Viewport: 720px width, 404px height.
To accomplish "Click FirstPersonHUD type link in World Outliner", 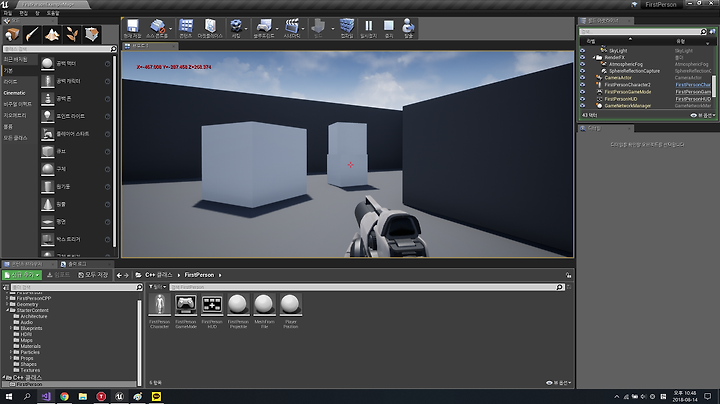I will point(693,99).
